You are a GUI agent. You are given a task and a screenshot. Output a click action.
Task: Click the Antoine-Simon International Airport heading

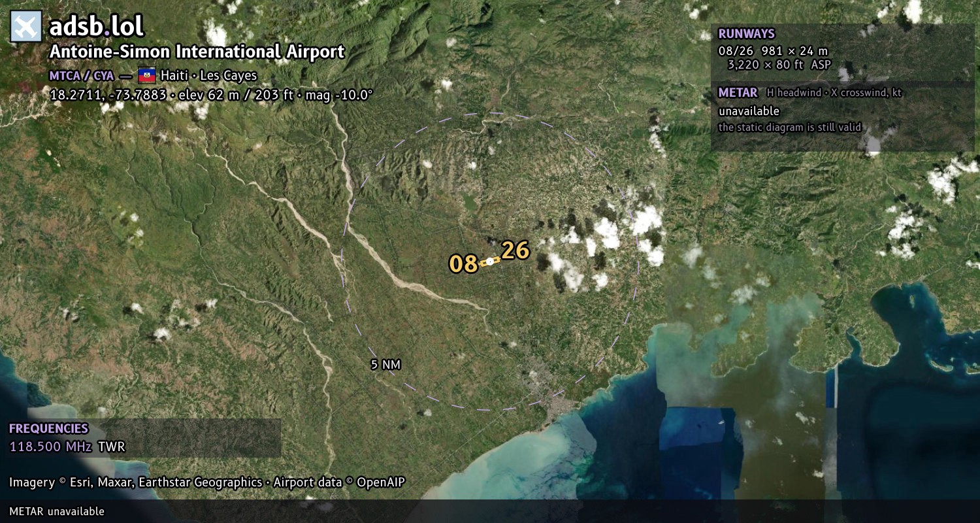pos(197,52)
